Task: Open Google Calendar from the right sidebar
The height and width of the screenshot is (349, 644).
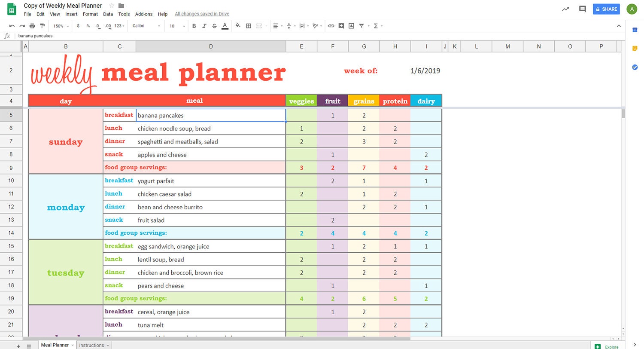Action: (635, 30)
